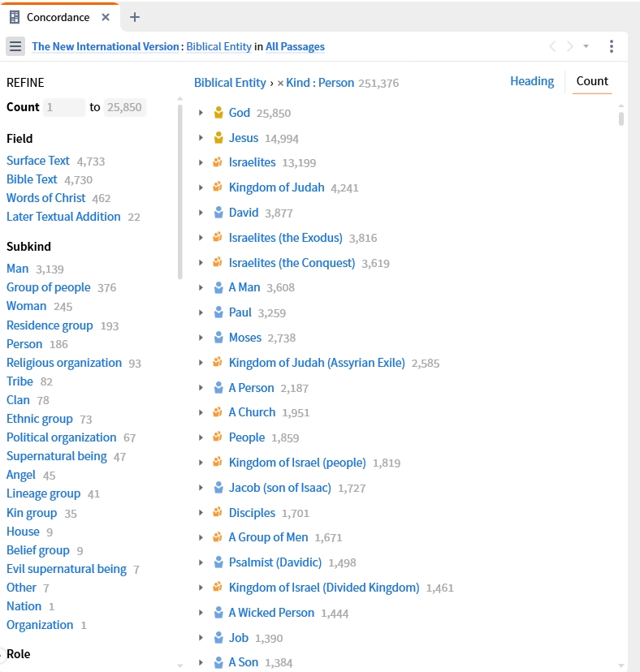This screenshot has height=672, width=640.
Task: Switch to Heading sort tab
Action: [x=532, y=81]
